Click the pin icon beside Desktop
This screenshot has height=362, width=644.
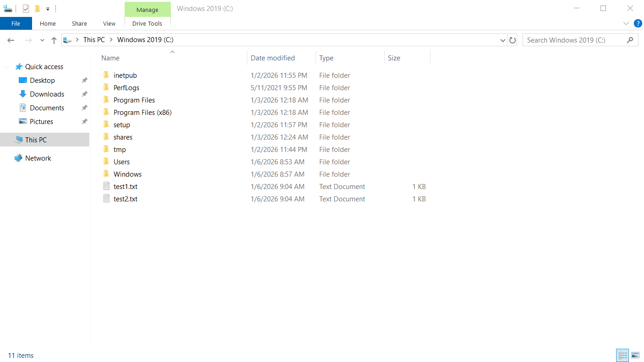(x=84, y=81)
